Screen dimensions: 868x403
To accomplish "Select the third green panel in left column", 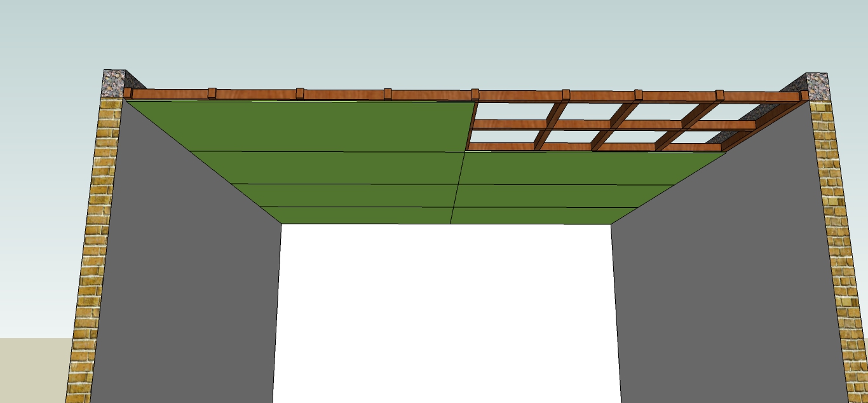I will 346,195.
